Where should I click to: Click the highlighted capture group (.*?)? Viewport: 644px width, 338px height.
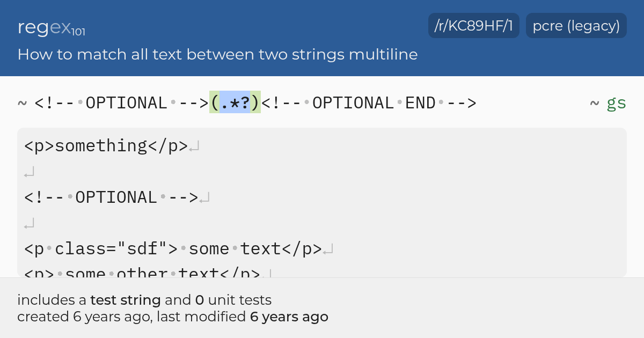click(x=235, y=102)
